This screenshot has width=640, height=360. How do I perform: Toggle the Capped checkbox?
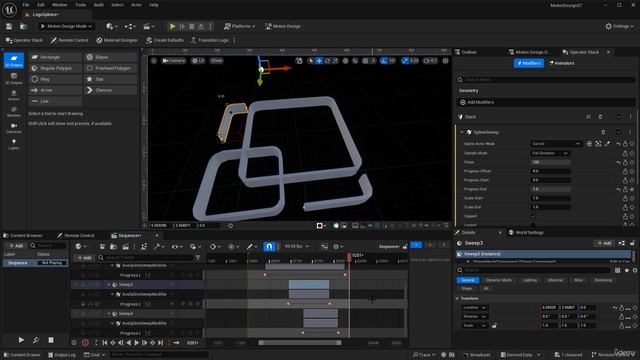(533, 216)
